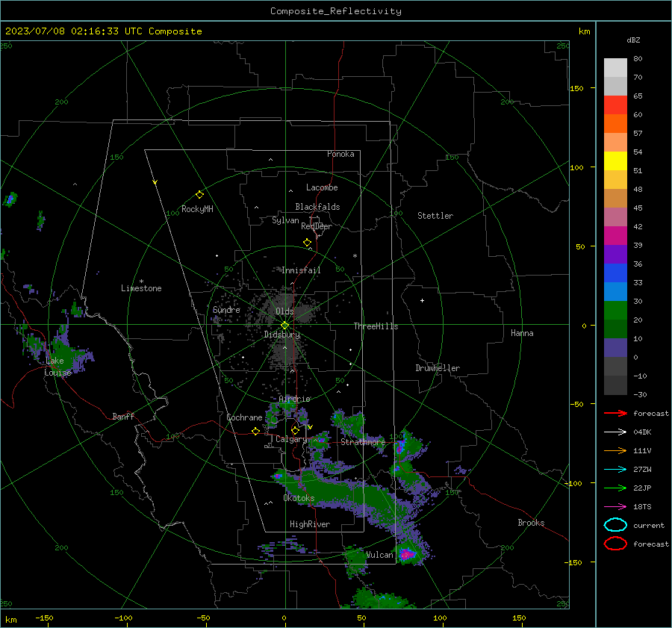This screenshot has height=628, width=672.
Task: Click the km unit label at top right
Action: pos(584,31)
